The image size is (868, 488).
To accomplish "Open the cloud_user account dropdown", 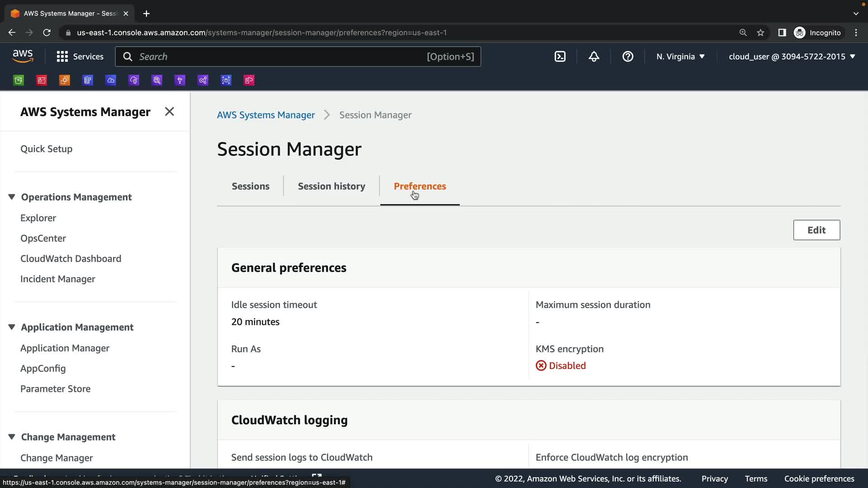I will (x=792, y=56).
